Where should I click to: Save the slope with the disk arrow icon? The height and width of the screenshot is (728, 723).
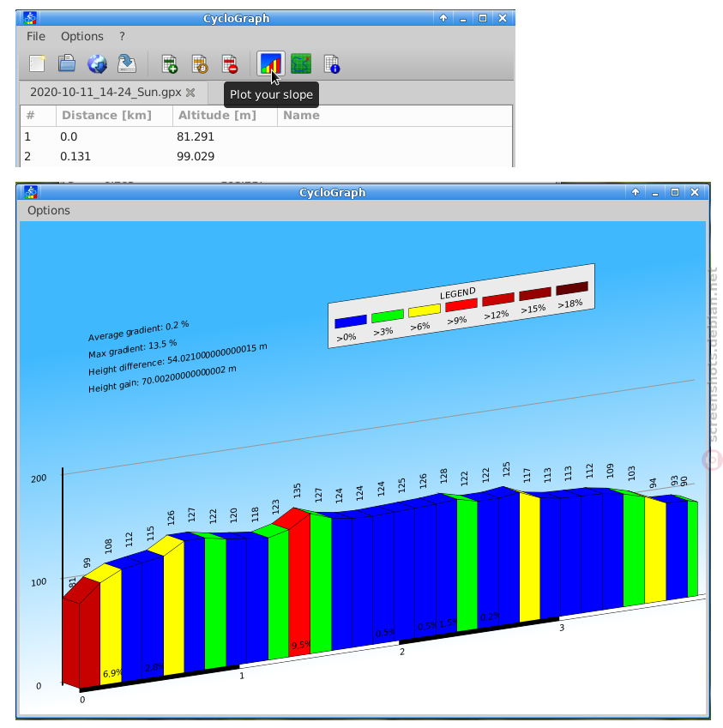click(x=127, y=63)
